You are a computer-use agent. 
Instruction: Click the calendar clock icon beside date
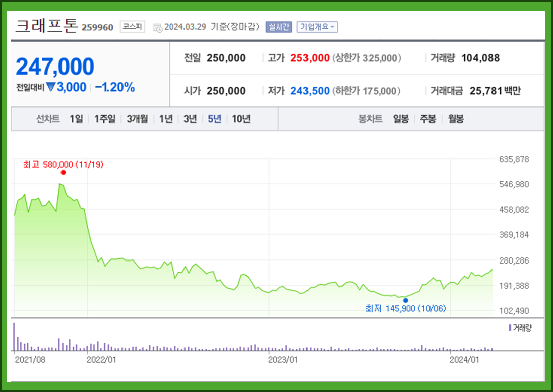(158, 28)
